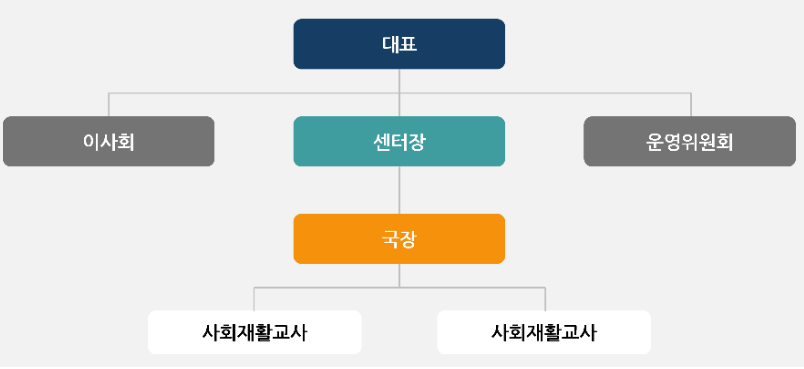804x369 pixels.
Task: Click the left 사회재활교사 white box
Action: pyautogui.click(x=255, y=332)
